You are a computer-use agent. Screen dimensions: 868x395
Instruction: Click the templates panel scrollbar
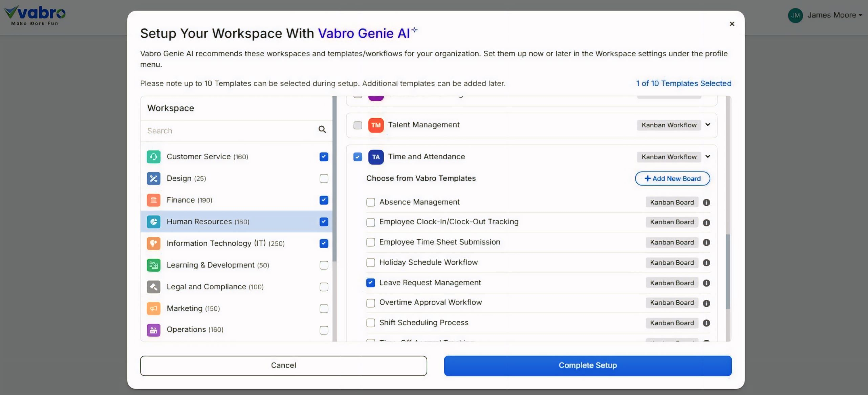[728, 271]
